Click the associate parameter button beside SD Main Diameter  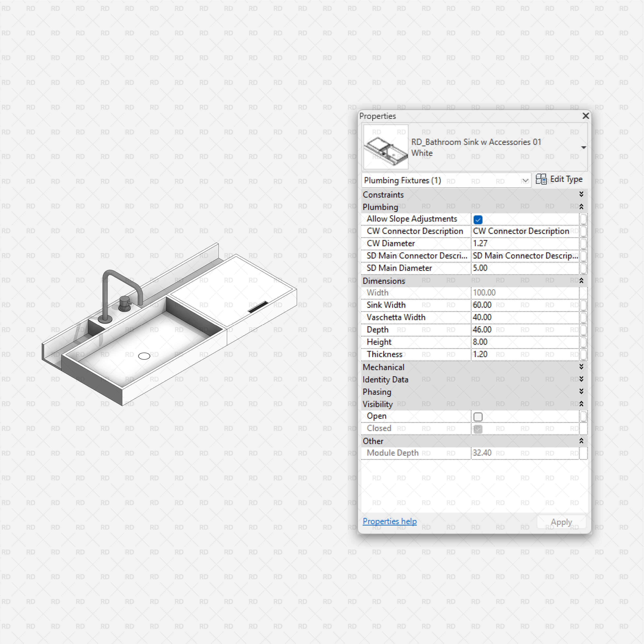coord(584,268)
